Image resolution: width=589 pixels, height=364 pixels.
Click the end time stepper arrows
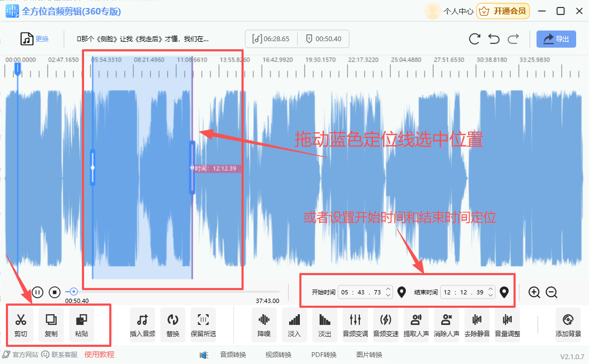[x=490, y=292]
